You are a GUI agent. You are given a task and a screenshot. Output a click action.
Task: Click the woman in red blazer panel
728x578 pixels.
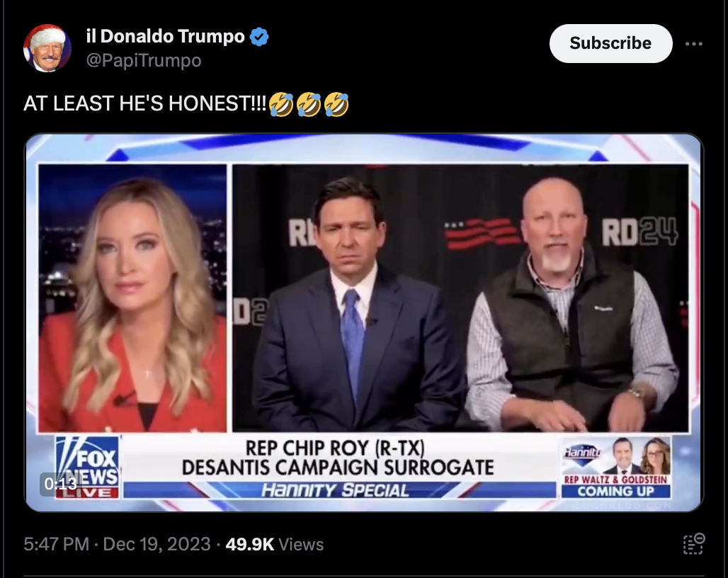click(x=133, y=298)
